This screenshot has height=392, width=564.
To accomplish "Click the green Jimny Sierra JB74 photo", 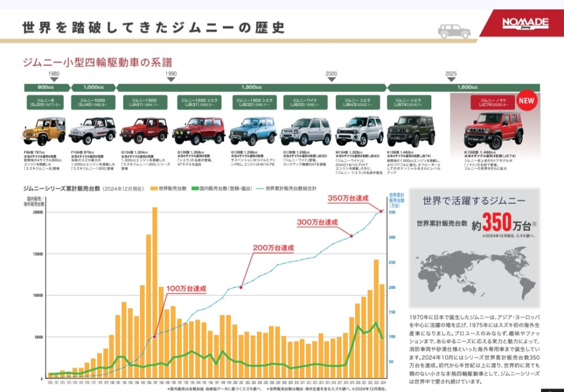I will [x=412, y=131].
